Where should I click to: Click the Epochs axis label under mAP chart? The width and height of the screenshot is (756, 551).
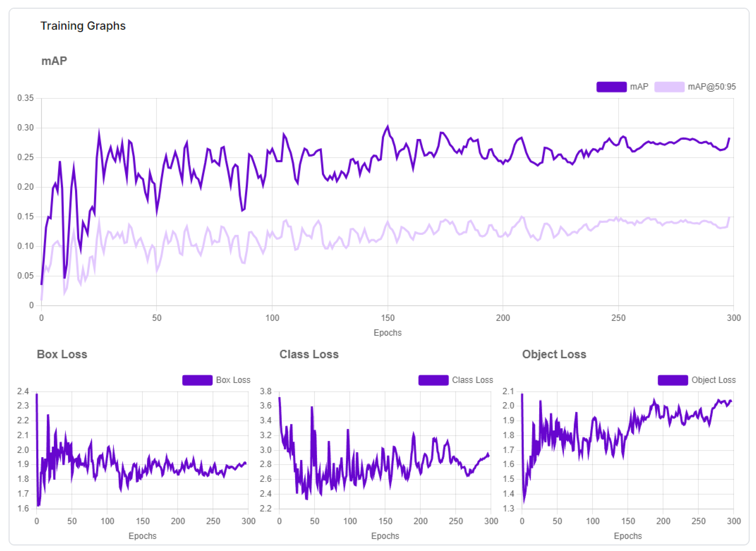pyautogui.click(x=387, y=332)
